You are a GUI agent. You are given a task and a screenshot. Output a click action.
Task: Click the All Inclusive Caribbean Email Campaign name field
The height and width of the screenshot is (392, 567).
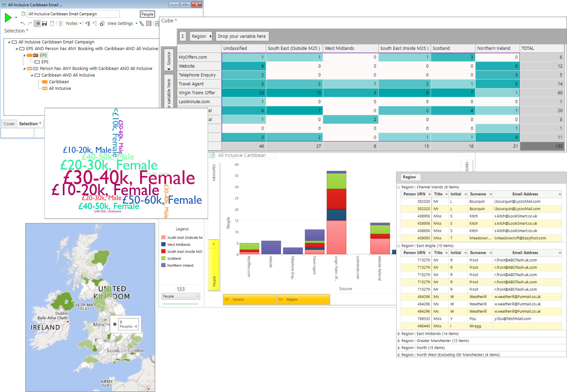click(x=73, y=14)
